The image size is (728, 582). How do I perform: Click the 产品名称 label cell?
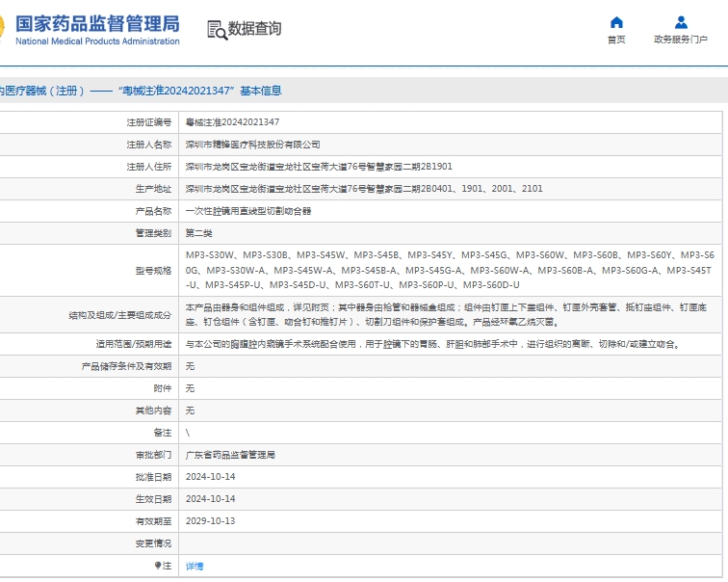153,211
